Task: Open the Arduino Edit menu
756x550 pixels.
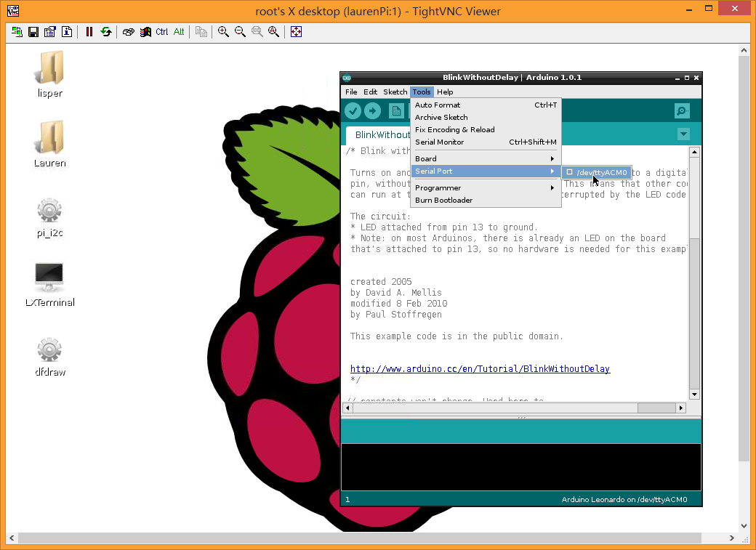Action: (x=370, y=92)
